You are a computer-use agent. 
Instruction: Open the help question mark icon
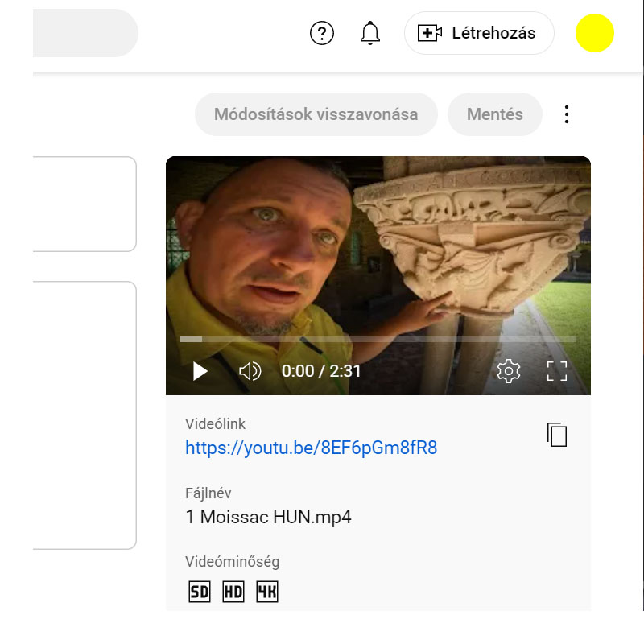click(x=321, y=33)
